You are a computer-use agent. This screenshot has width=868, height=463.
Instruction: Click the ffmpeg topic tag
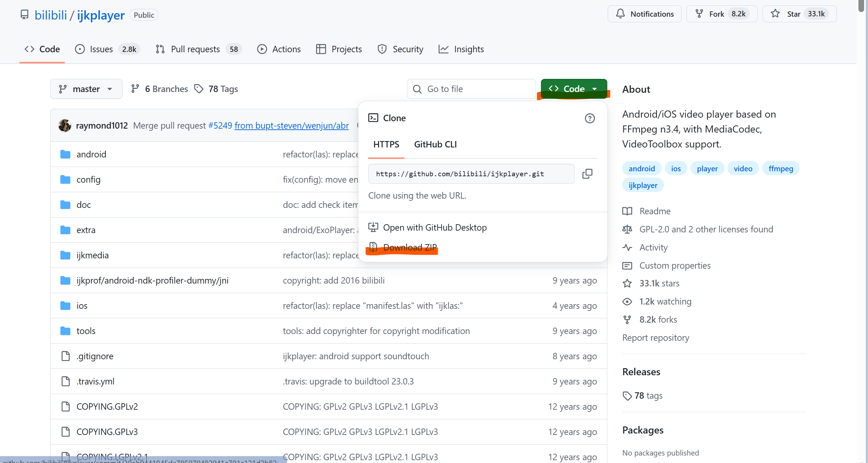coord(781,168)
